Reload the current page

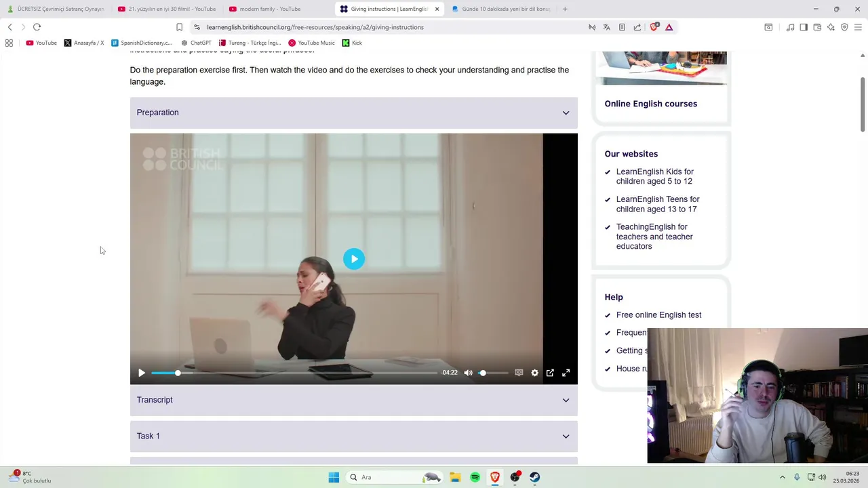click(37, 27)
